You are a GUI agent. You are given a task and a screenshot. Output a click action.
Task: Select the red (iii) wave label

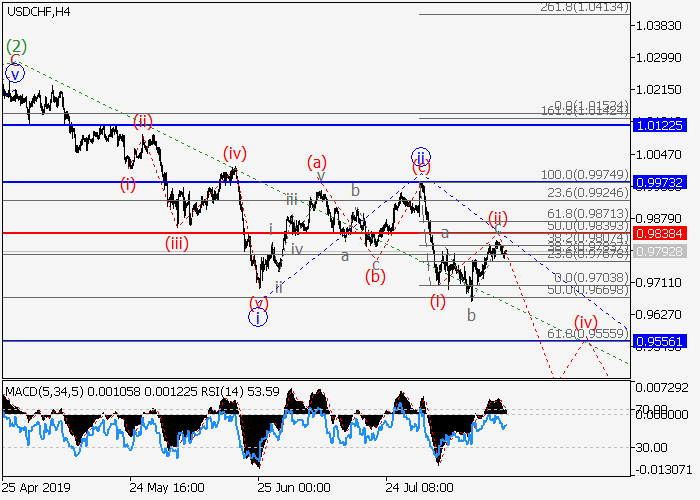coord(179,241)
